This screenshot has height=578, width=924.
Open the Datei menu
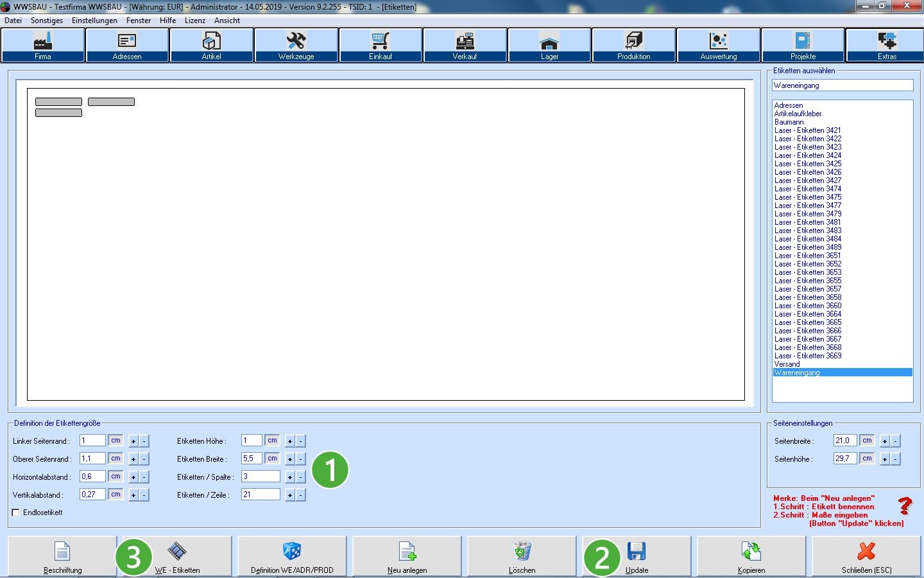pyautogui.click(x=13, y=21)
